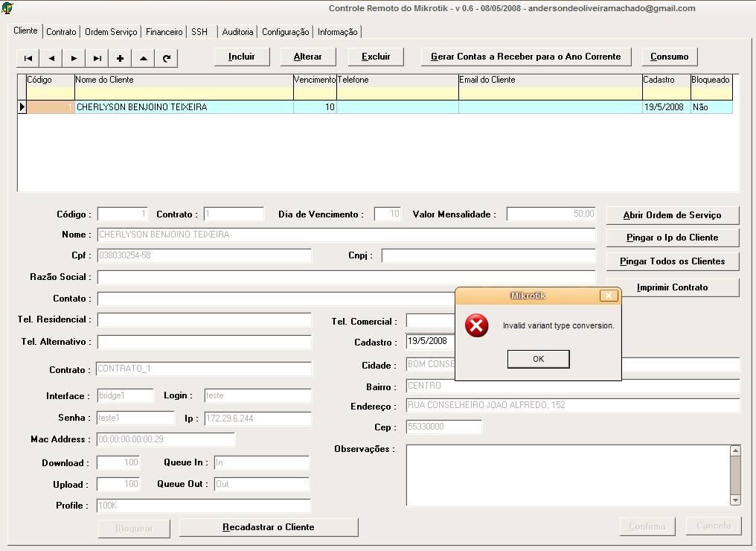Click the Cadastro column header

point(666,80)
